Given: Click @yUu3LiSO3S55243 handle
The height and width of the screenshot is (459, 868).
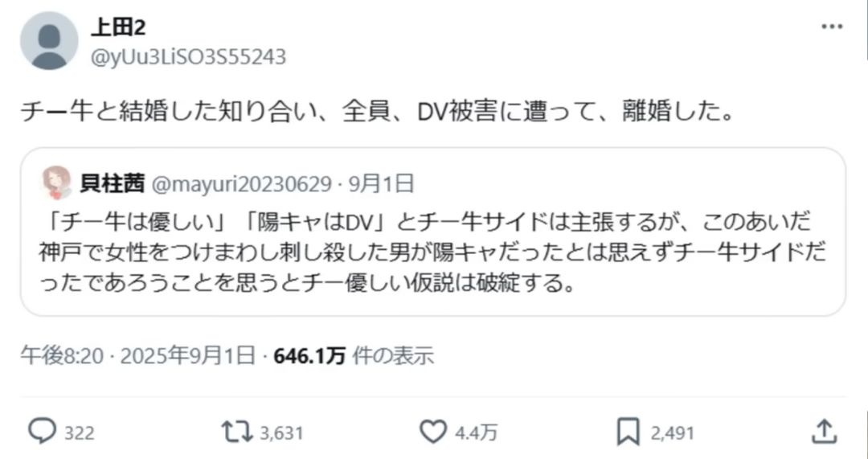Looking at the screenshot, I should click(x=188, y=57).
